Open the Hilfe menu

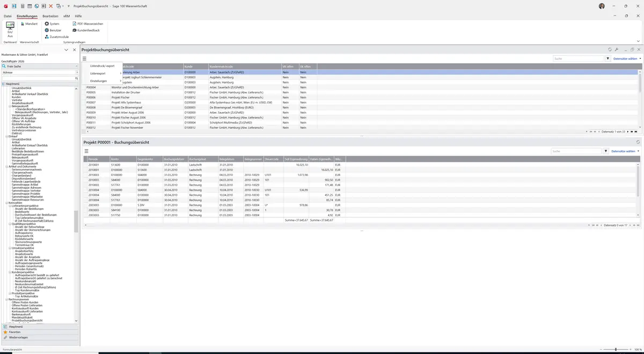pos(78,16)
